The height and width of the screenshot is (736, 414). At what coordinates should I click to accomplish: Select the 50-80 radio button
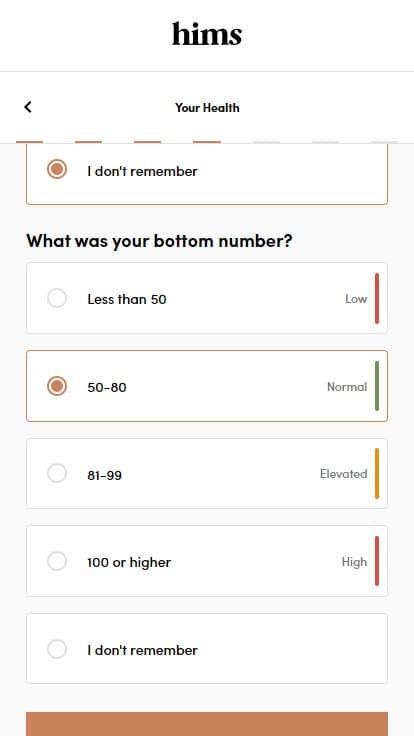[x=57, y=386]
